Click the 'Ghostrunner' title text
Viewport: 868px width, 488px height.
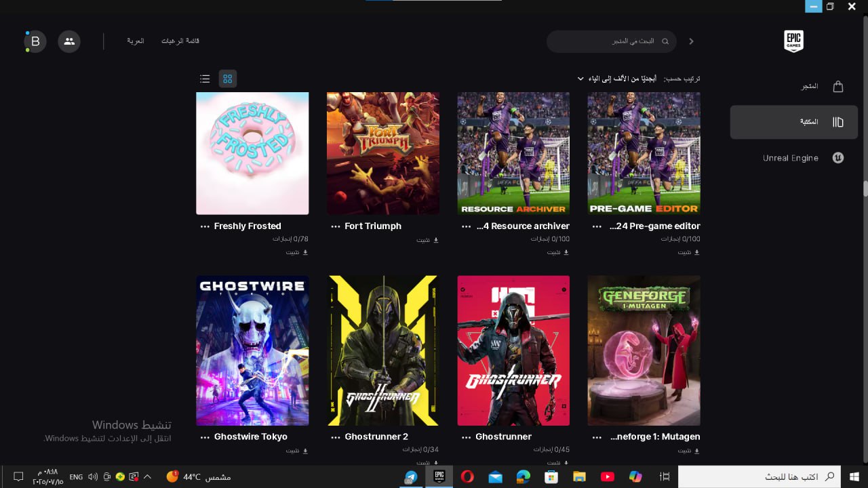click(x=504, y=437)
